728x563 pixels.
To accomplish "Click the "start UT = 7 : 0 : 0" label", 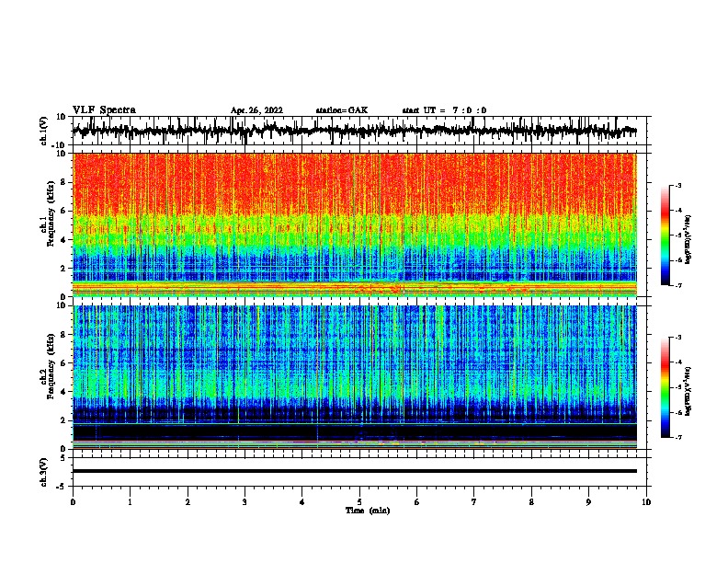I will pos(444,110).
